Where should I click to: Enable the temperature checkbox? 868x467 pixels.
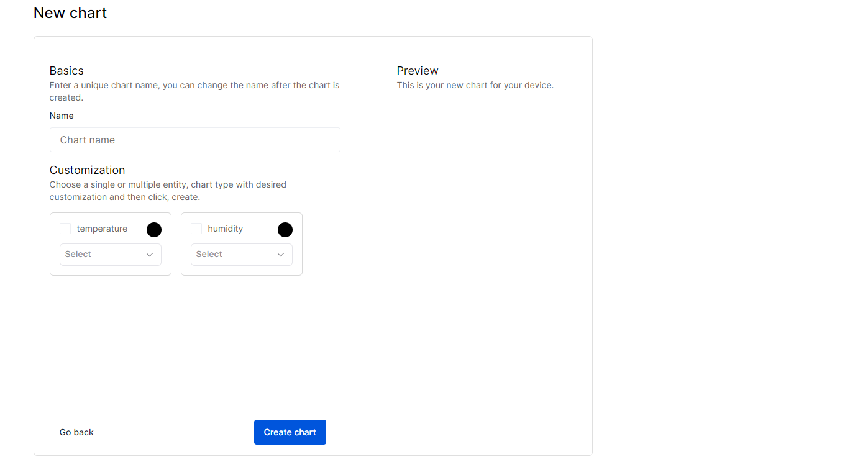pyautogui.click(x=65, y=229)
